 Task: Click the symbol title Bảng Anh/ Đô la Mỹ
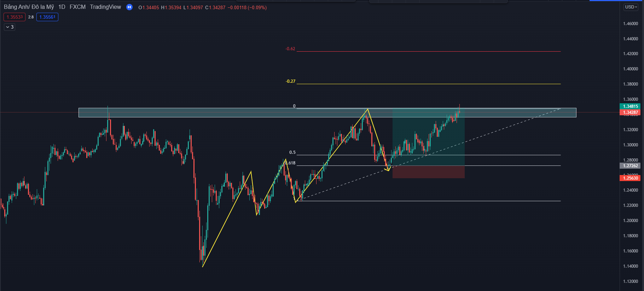(x=29, y=7)
